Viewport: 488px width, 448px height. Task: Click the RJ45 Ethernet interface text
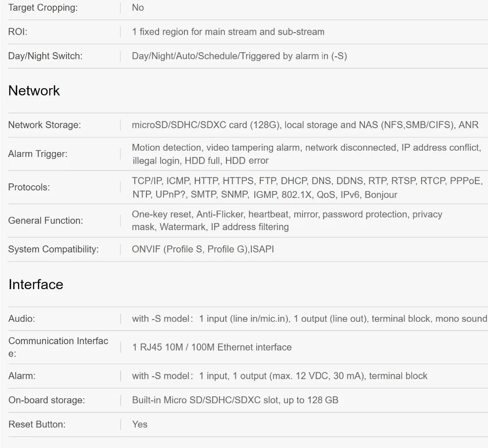click(211, 348)
